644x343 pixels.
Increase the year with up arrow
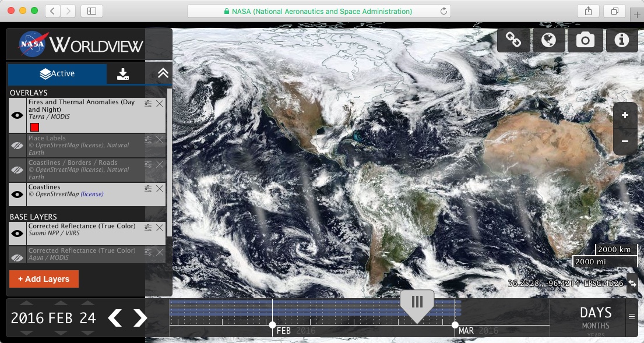pyautogui.click(x=27, y=303)
